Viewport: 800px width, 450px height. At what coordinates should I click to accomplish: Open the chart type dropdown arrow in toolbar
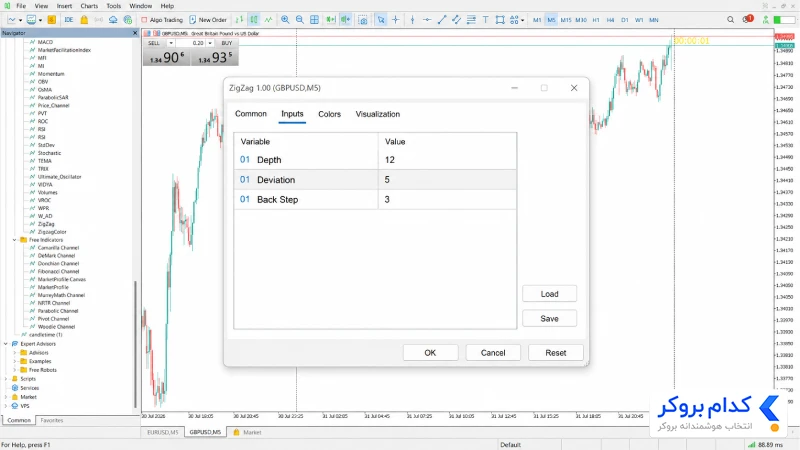coord(20,20)
